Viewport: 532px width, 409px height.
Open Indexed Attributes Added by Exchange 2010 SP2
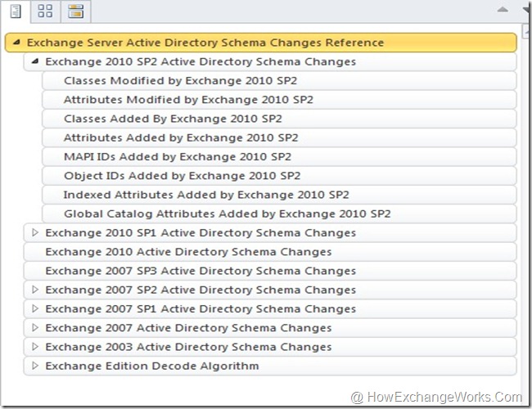pos(279,195)
